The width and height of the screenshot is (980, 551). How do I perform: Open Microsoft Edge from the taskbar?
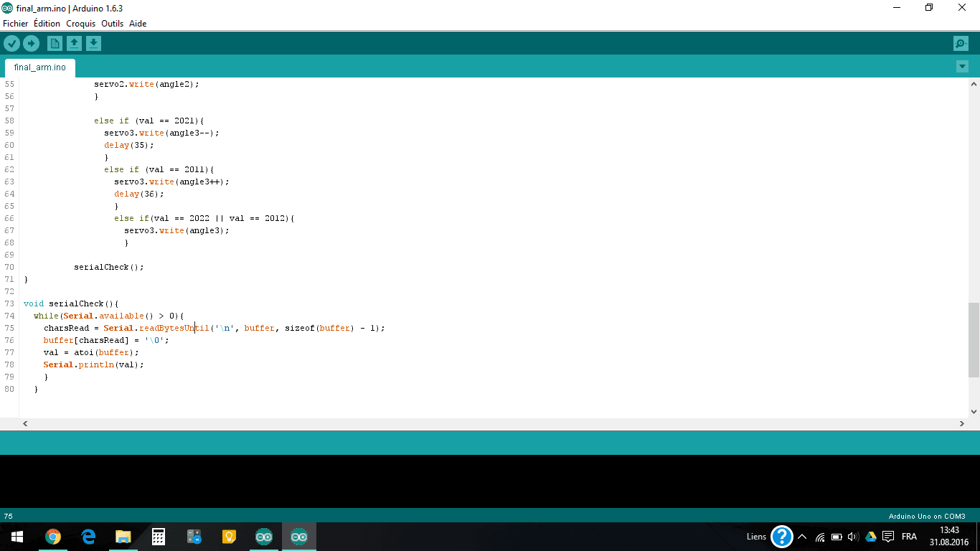point(88,536)
